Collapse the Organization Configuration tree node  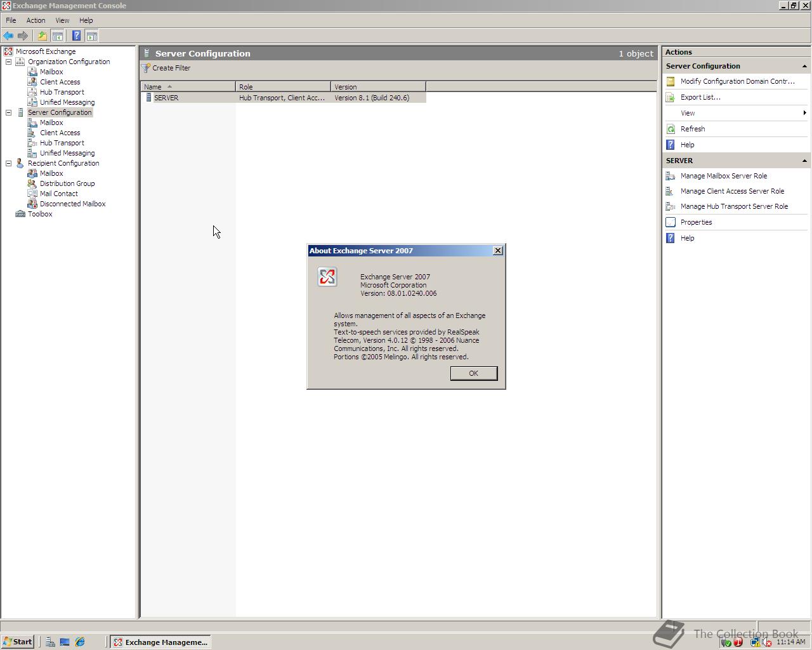coord(9,62)
